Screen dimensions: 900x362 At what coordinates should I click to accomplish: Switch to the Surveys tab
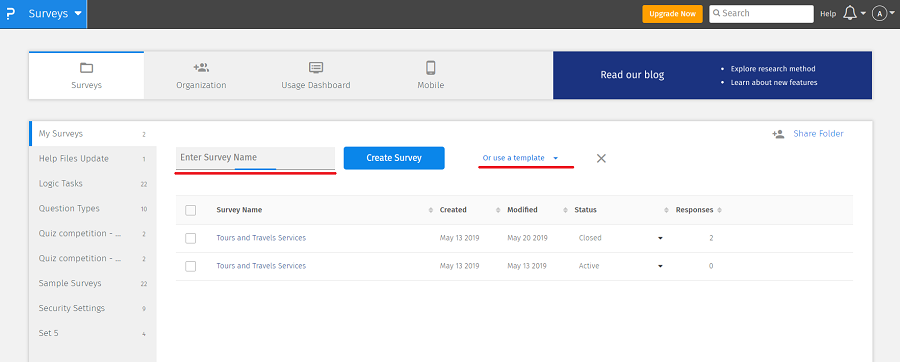coord(86,76)
